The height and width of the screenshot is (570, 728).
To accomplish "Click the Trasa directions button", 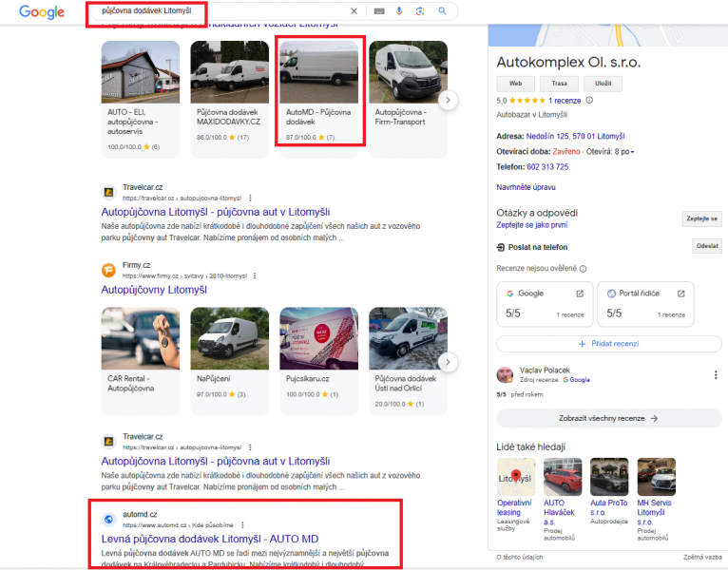I will point(559,84).
